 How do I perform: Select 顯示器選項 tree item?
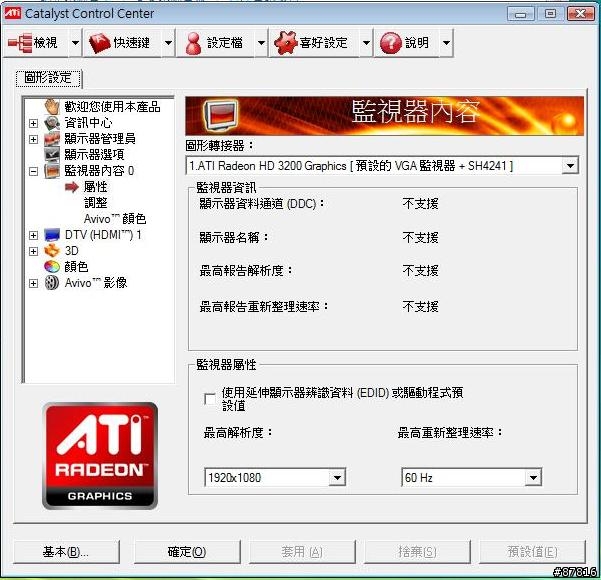pyautogui.click(x=94, y=154)
